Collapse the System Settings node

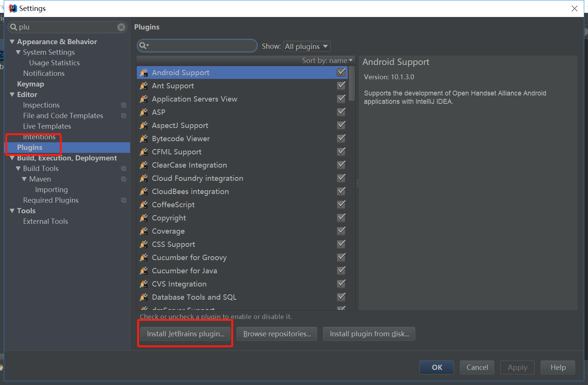tap(18, 52)
